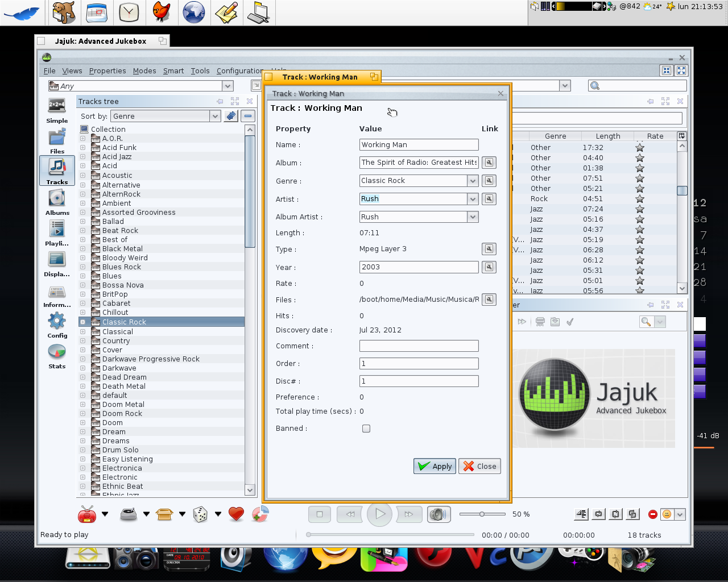Toggle the continue mode button
This screenshot has width=728, height=582.
[x=581, y=514]
